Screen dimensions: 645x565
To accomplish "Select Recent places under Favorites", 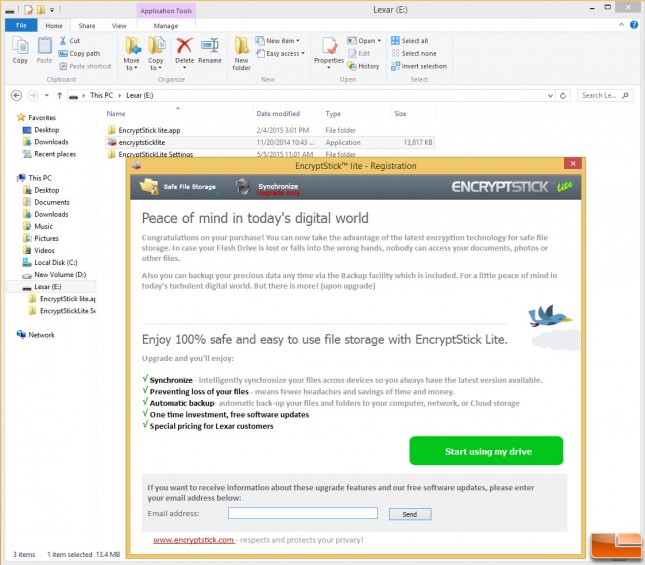I will (x=49, y=154).
